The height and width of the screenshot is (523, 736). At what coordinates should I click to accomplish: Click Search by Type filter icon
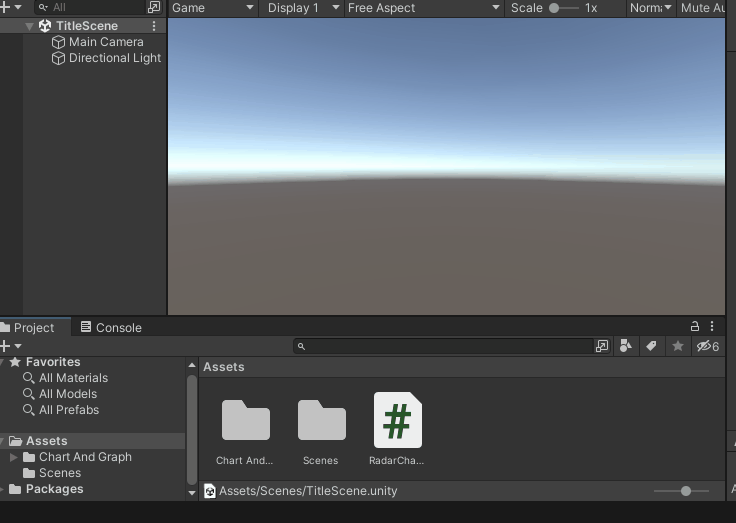(x=626, y=346)
